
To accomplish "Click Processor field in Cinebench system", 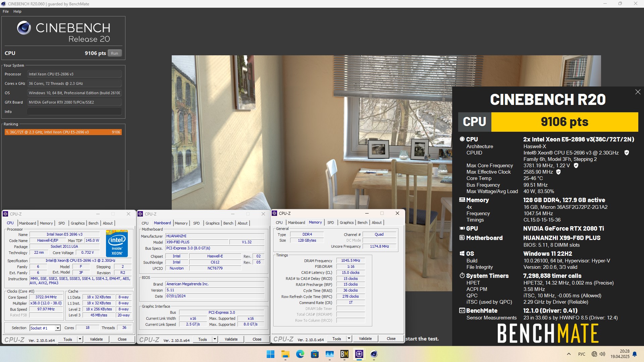I will point(74,74).
